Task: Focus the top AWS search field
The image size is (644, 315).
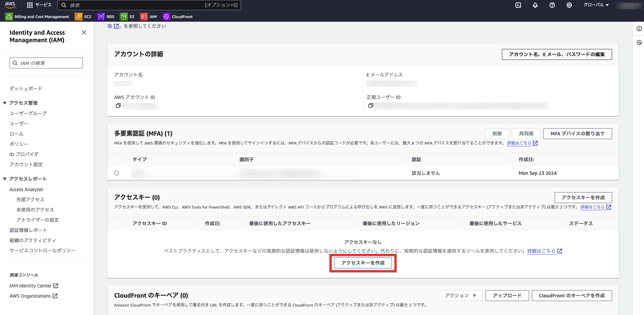Action: pyautogui.click(x=149, y=5)
